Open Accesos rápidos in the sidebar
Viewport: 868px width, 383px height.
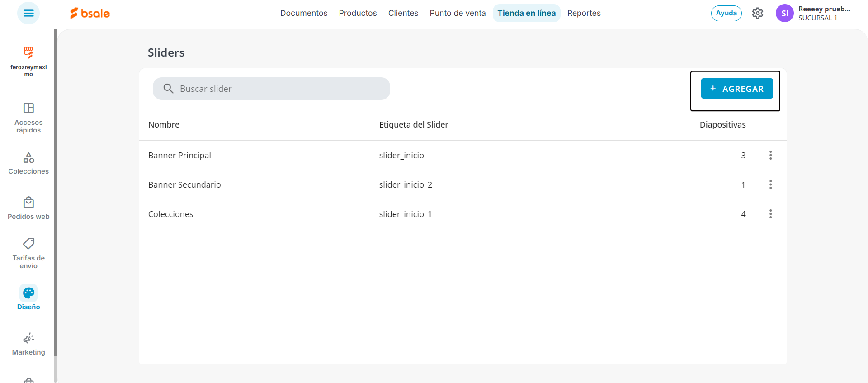(28, 118)
